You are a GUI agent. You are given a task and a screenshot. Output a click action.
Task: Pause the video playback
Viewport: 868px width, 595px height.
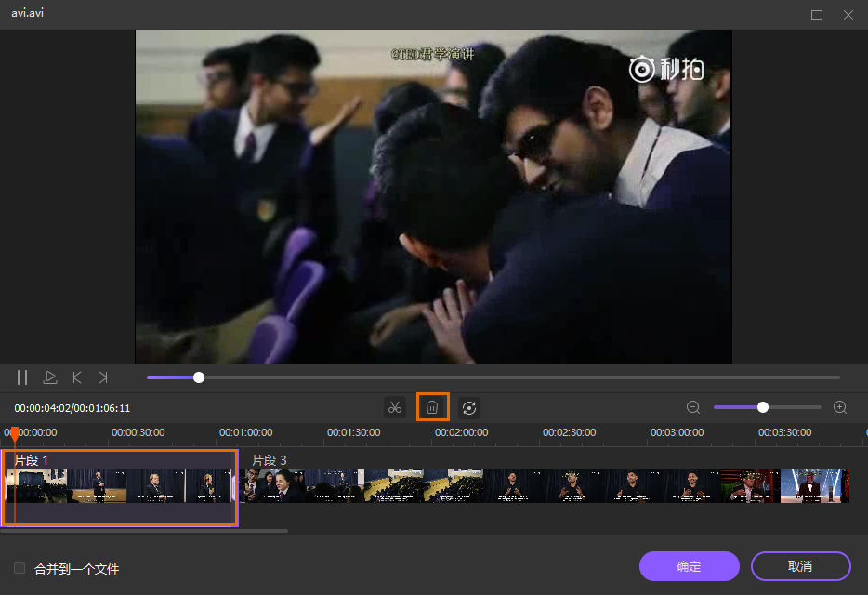22,377
